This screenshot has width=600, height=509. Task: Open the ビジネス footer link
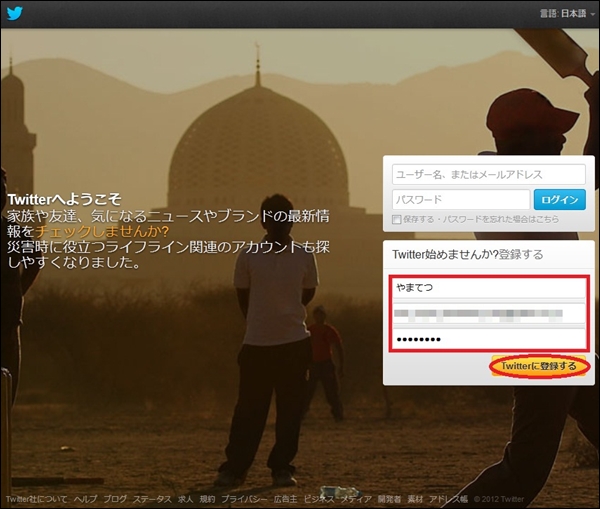click(319, 499)
